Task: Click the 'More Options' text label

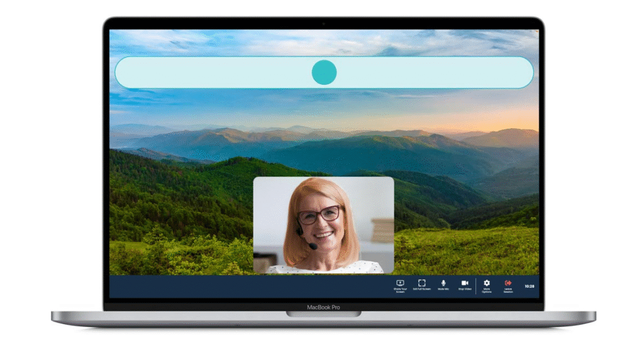Action: tap(486, 290)
